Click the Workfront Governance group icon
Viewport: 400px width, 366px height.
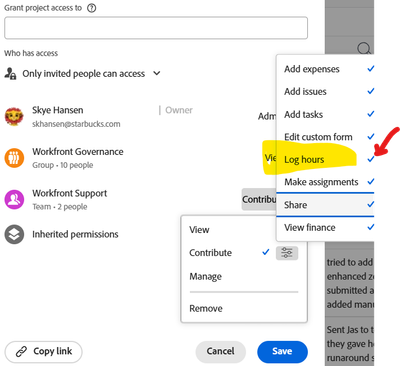click(14, 158)
